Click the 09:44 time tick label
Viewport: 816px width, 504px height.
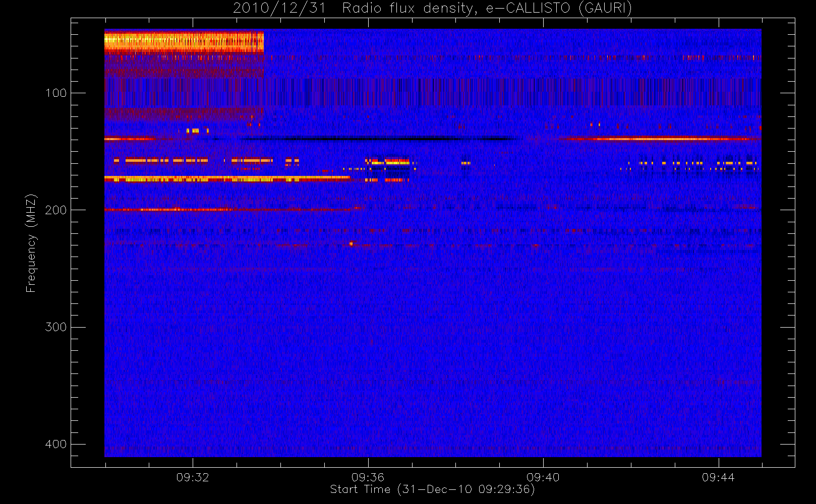(718, 477)
